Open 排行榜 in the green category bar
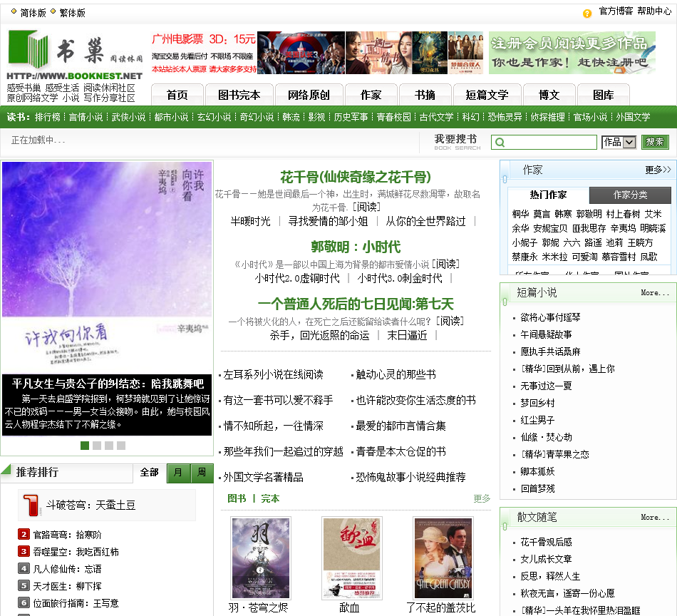The width and height of the screenshot is (677, 616). [48, 117]
